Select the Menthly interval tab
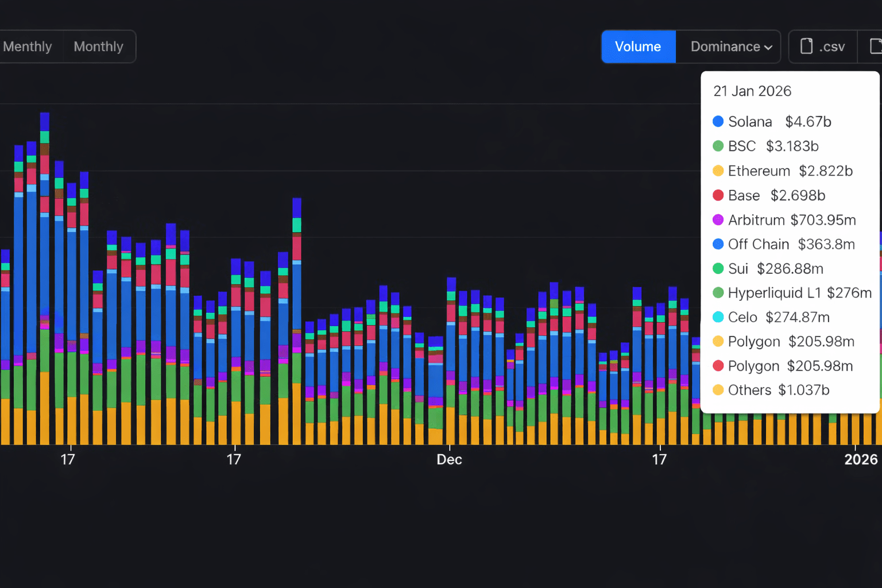Image resolution: width=882 pixels, height=588 pixels. [28, 47]
